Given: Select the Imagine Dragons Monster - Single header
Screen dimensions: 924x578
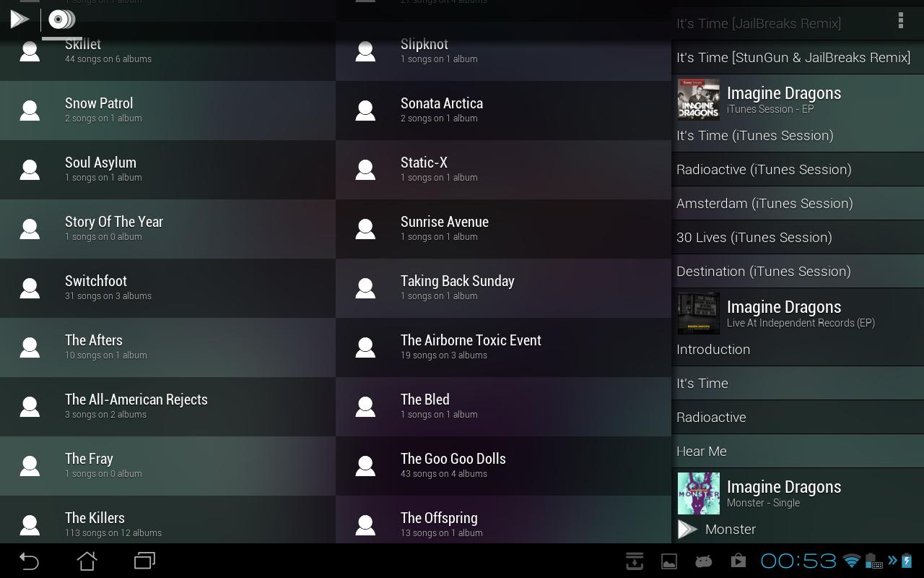Looking at the screenshot, I should 798,493.
